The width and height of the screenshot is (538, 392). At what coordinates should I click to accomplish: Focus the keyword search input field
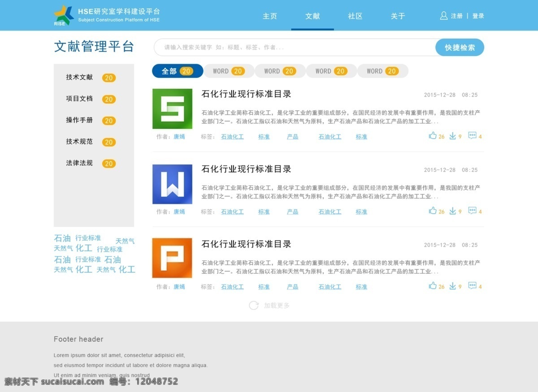click(294, 47)
